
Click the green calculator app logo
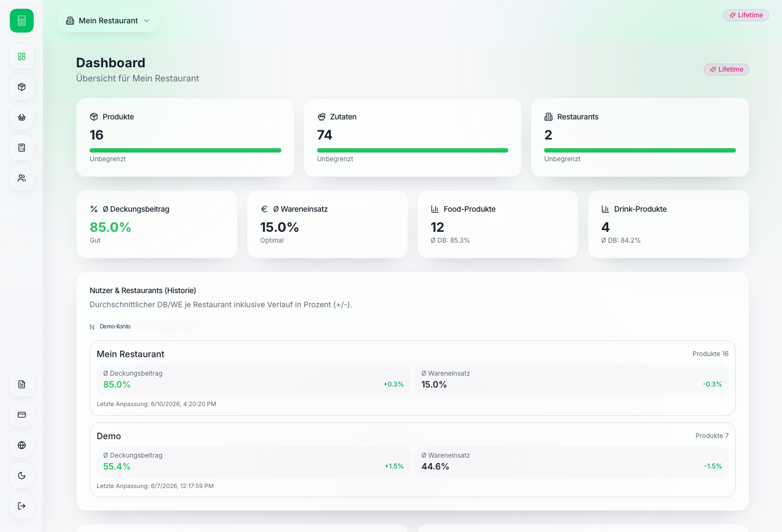(22, 21)
